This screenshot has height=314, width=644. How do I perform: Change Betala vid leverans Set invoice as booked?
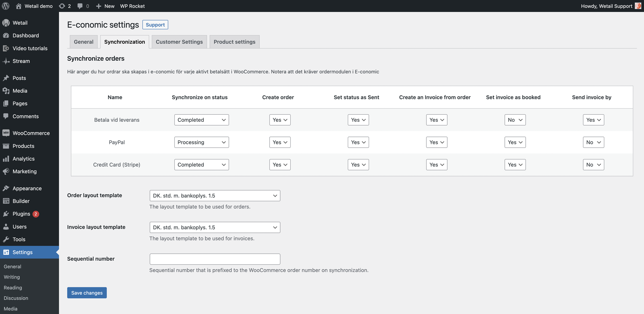coord(515,120)
